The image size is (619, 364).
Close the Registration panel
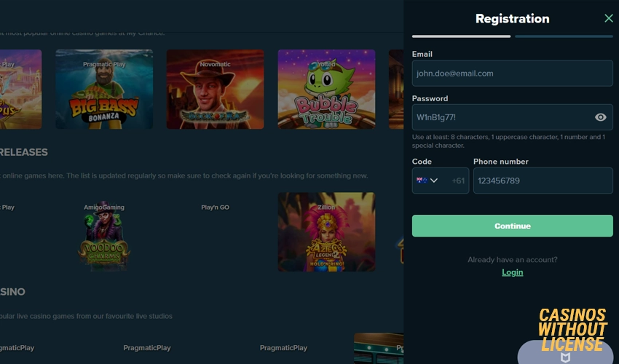pyautogui.click(x=608, y=18)
